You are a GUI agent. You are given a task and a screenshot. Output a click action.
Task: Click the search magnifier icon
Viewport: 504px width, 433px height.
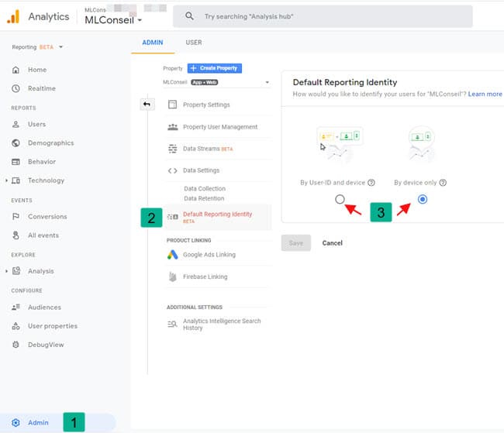click(189, 16)
